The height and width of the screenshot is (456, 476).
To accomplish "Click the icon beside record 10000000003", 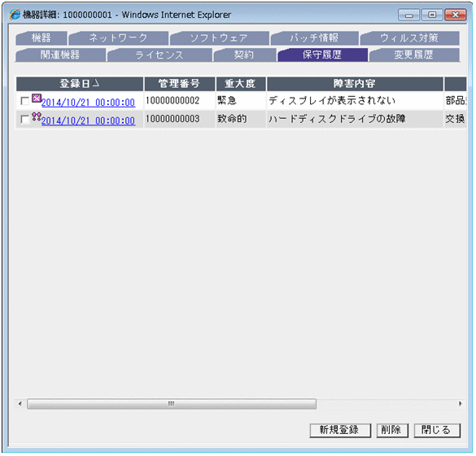I will pyautogui.click(x=37, y=116).
